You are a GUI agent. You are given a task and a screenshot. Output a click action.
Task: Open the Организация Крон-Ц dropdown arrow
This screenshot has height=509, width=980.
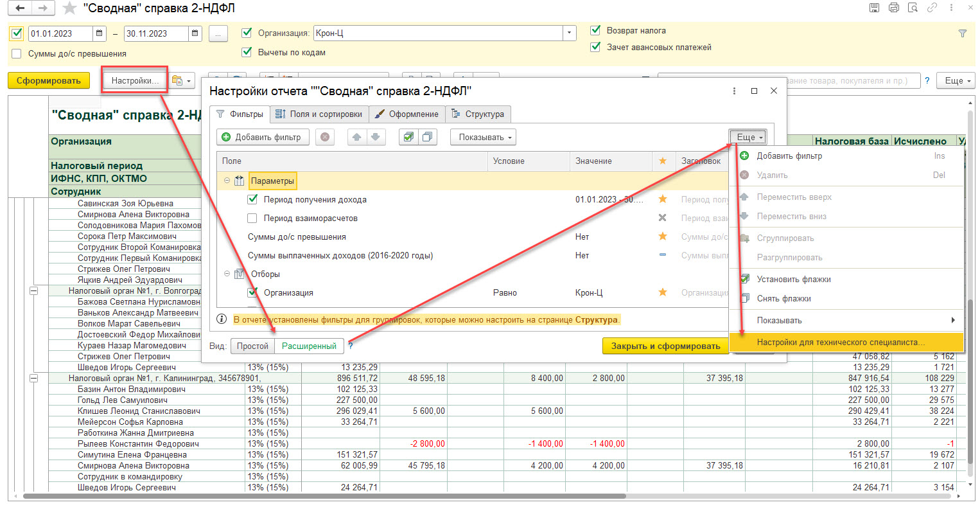(569, 33)
